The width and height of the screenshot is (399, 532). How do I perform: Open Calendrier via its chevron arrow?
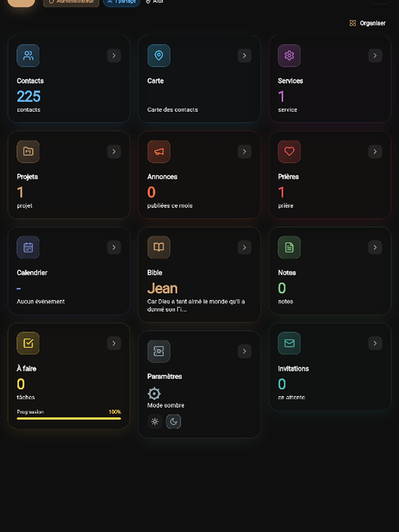(114, 248)
